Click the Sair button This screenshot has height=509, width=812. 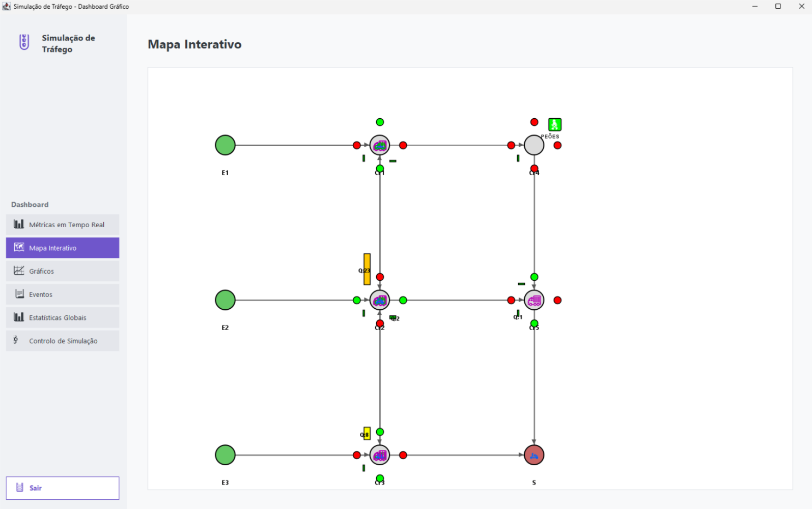(63, 488)
